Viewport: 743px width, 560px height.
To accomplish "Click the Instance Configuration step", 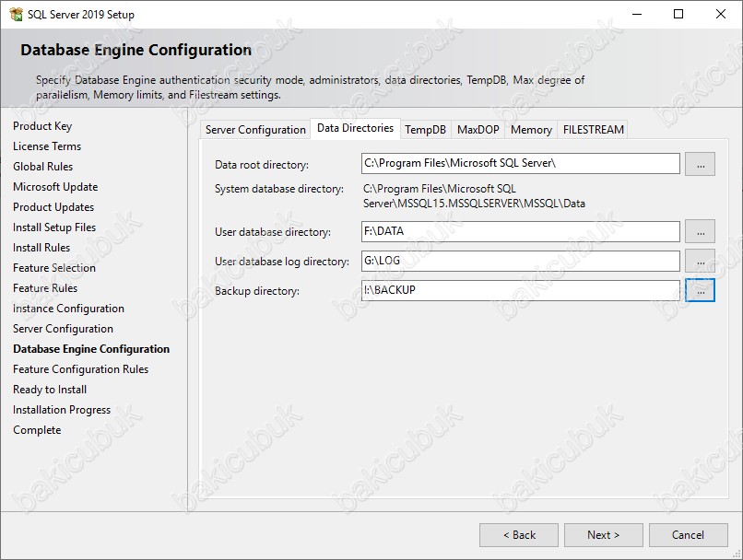I will 69,309.
